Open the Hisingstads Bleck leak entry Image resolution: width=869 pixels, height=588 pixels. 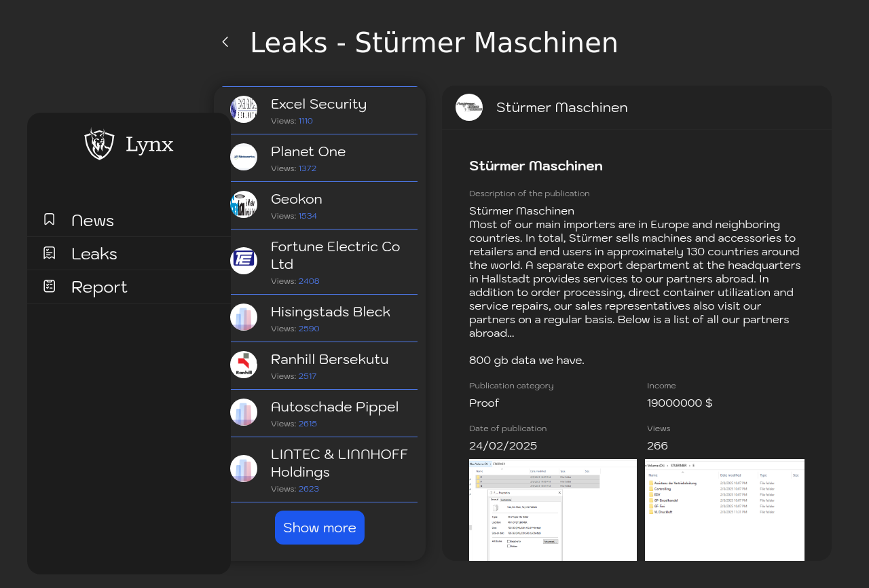click(x=320, y=318)
